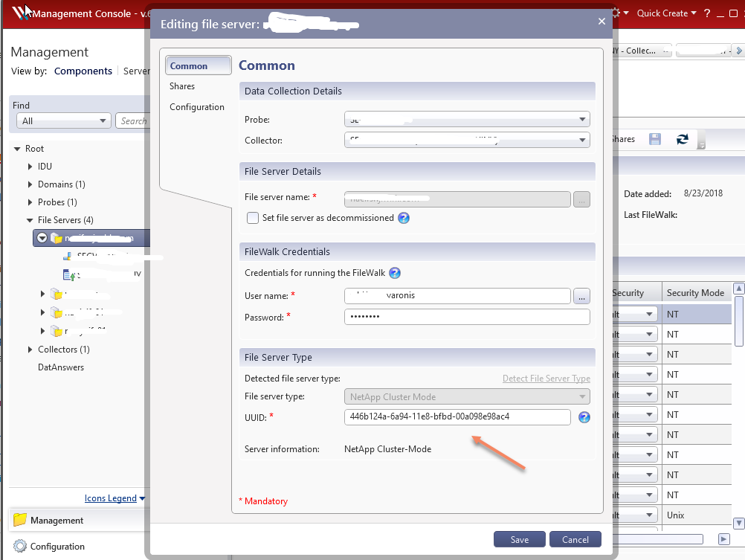Screen dimensions: 745x560
Task: Collapse the Root tree node
Action: 17,149
